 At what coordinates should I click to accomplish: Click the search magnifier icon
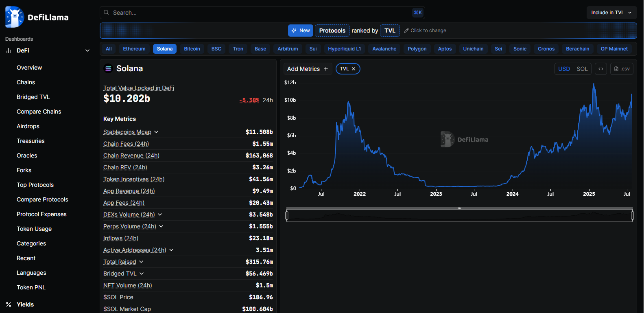click(106, 13)
